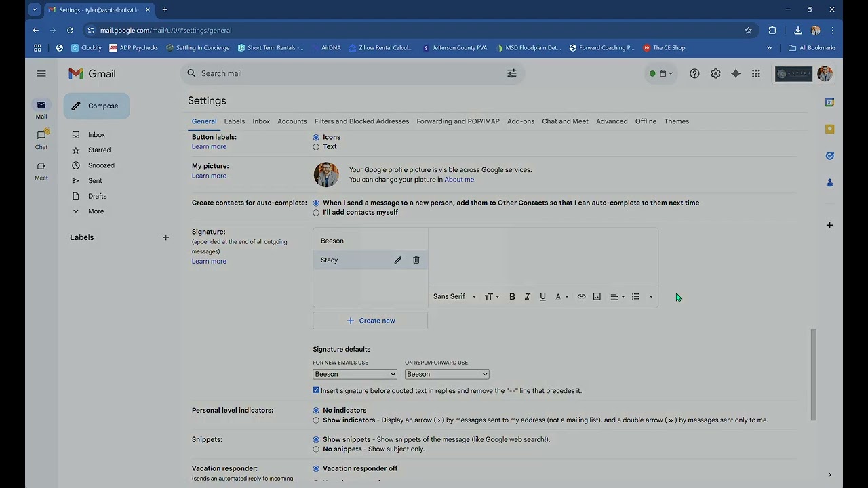Create a new label with the plus icon

pos(165,237)
